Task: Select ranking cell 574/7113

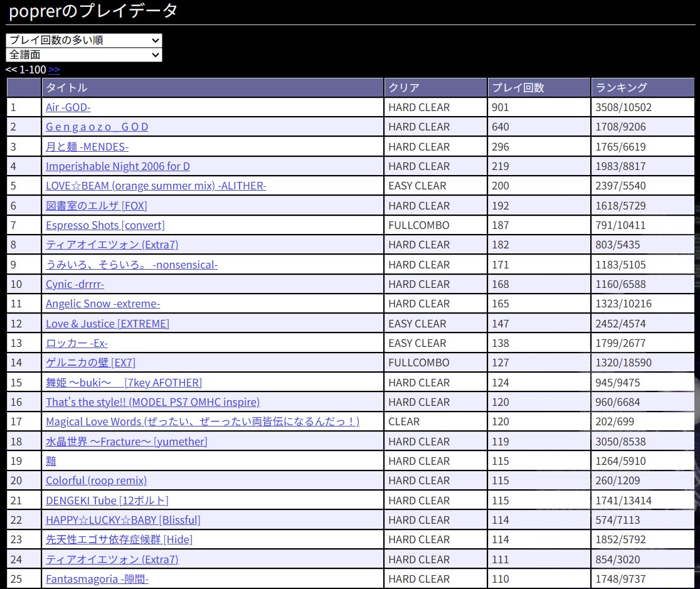Action: coord(643,520)
